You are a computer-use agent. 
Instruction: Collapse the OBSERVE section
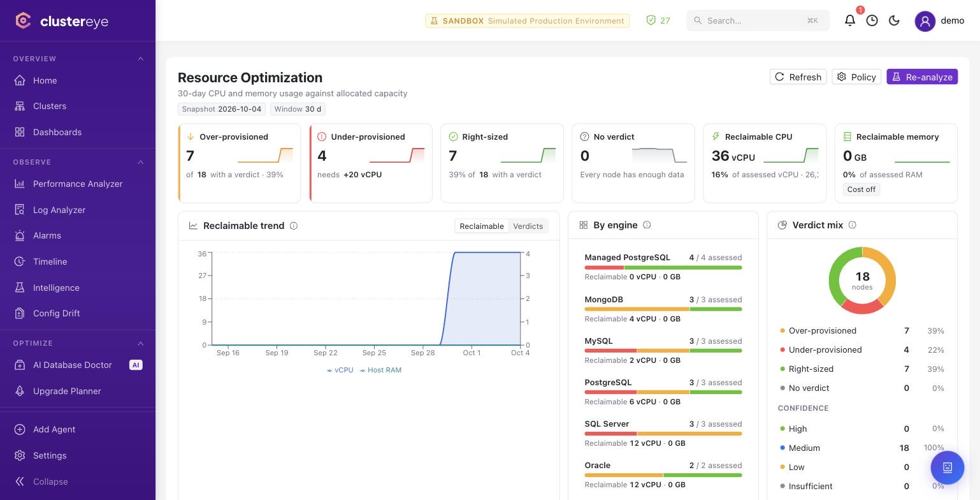coord(141,162)
